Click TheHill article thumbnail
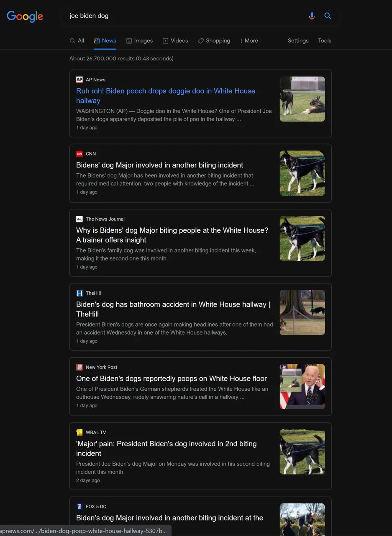Image resolution: width=392 pixels, height=536 pixels. coord(302,313)
